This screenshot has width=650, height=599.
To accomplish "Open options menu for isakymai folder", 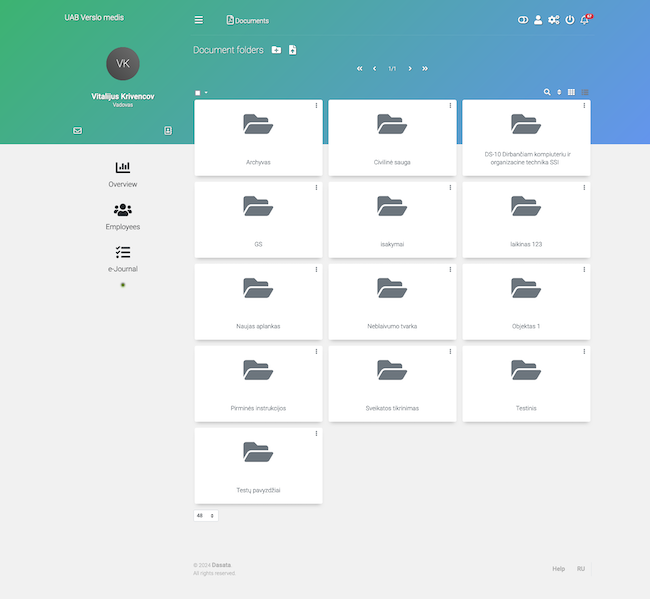I will (x=450, y=188).
